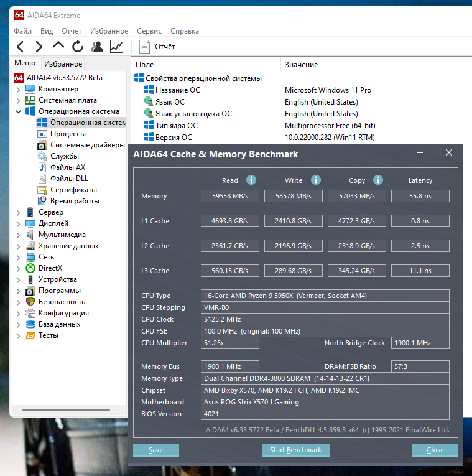Select the Тесты icon
Image resolution: width=472 pixels, height=476 pixels.
point(30,336)
